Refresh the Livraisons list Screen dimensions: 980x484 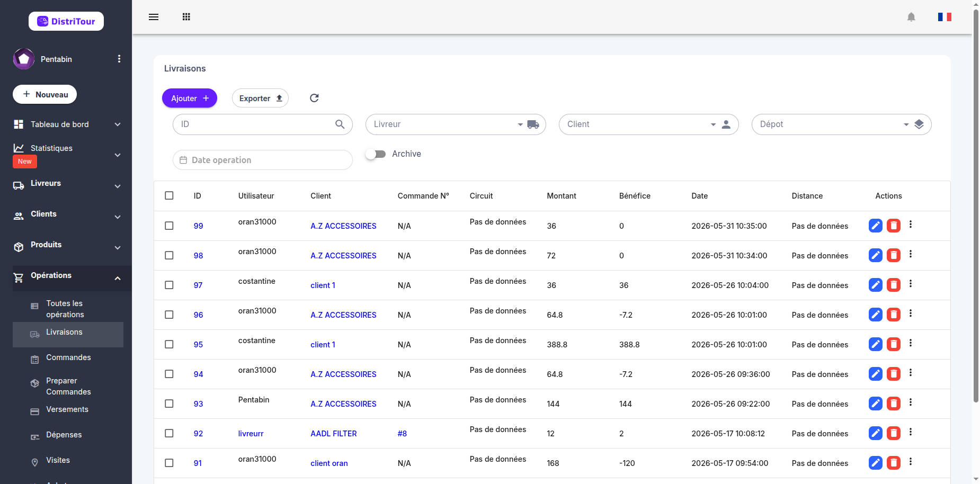[314, 98]
